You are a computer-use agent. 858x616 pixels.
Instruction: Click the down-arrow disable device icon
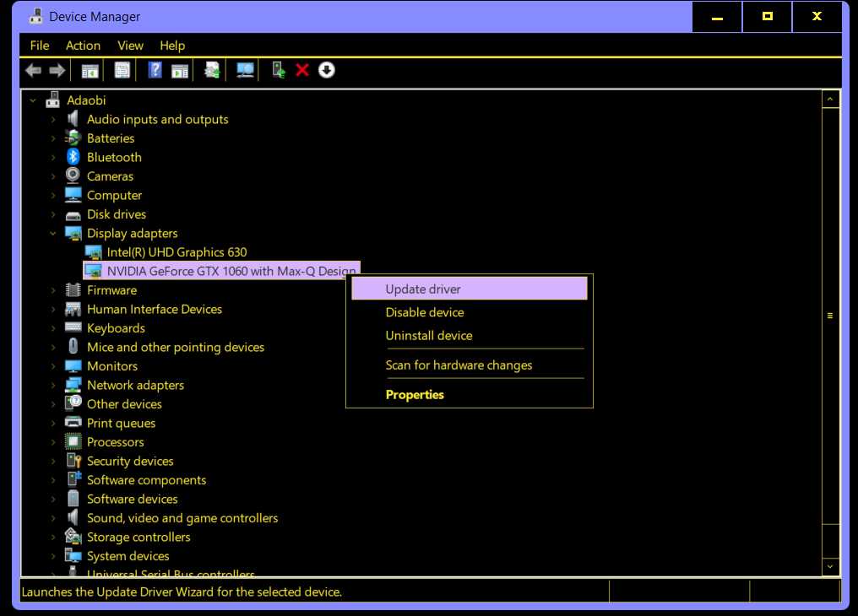pyautogui.click(x=327, y=70)
